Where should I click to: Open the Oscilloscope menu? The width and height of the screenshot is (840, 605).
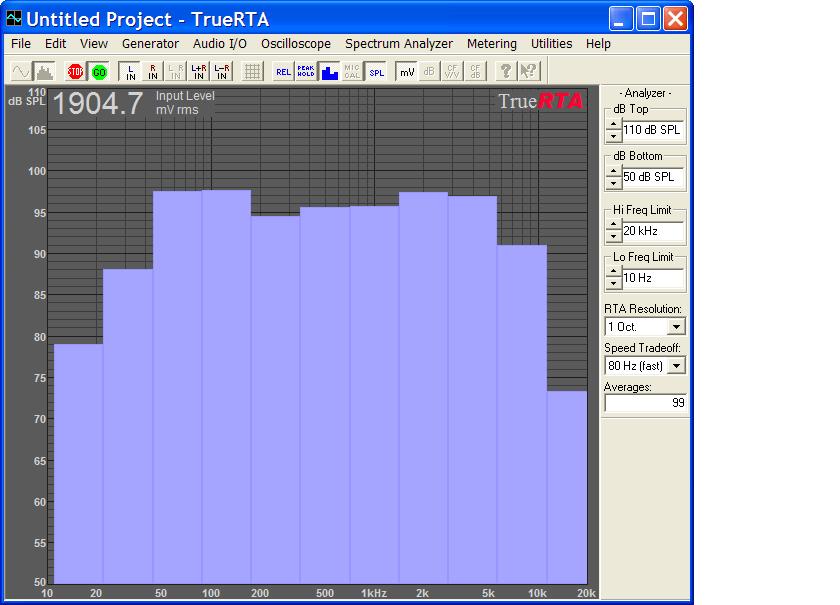[296, 44]
